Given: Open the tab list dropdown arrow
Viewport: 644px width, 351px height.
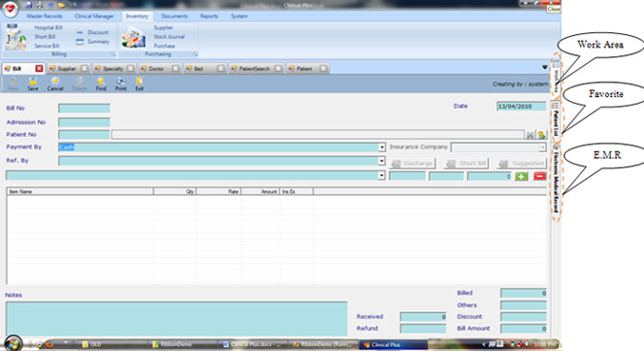Looking at the screenshot, I should 545,67.
